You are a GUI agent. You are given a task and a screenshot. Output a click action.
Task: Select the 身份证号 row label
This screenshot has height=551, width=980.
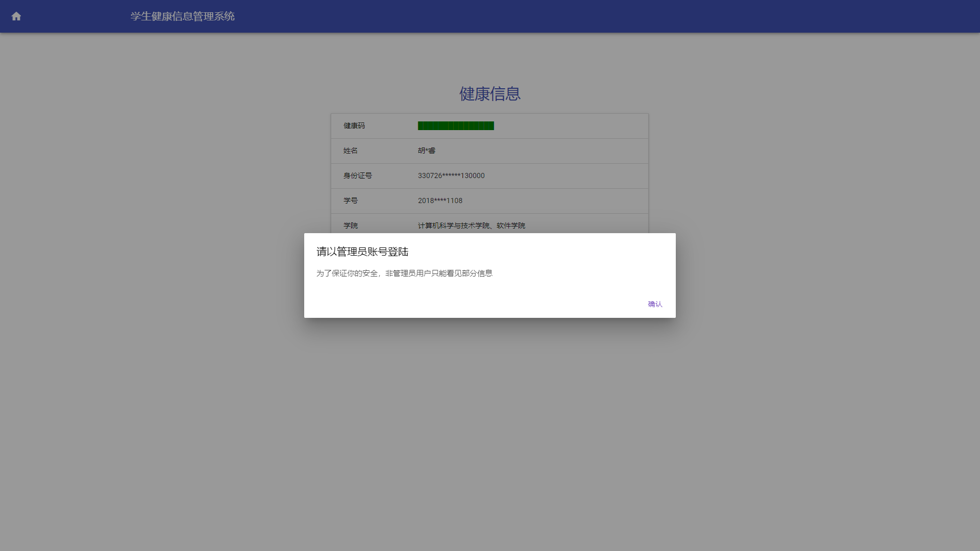357,176
